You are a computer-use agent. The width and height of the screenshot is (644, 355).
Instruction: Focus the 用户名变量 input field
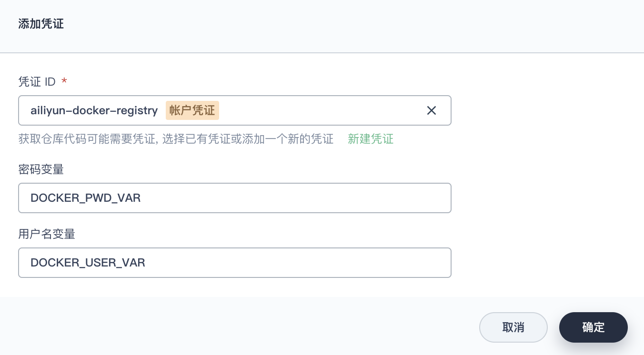(x=235, y=263)
